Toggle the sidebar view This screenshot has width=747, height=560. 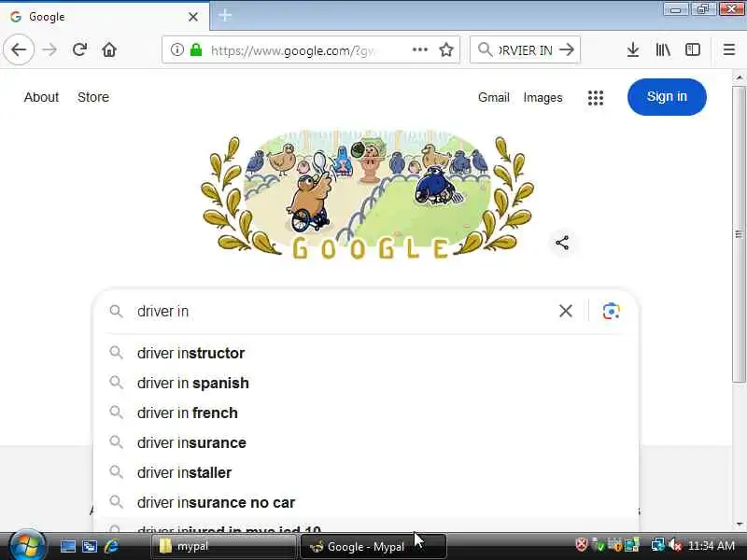point(693,49)
